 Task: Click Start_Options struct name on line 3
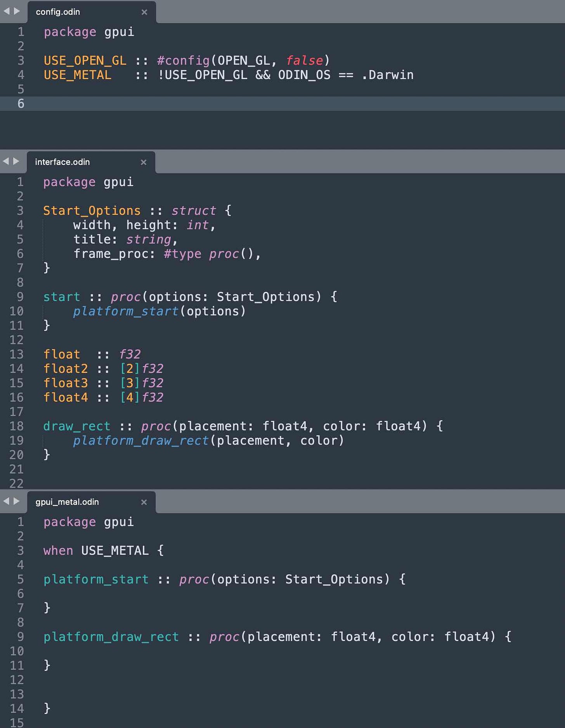pos(92,211)
